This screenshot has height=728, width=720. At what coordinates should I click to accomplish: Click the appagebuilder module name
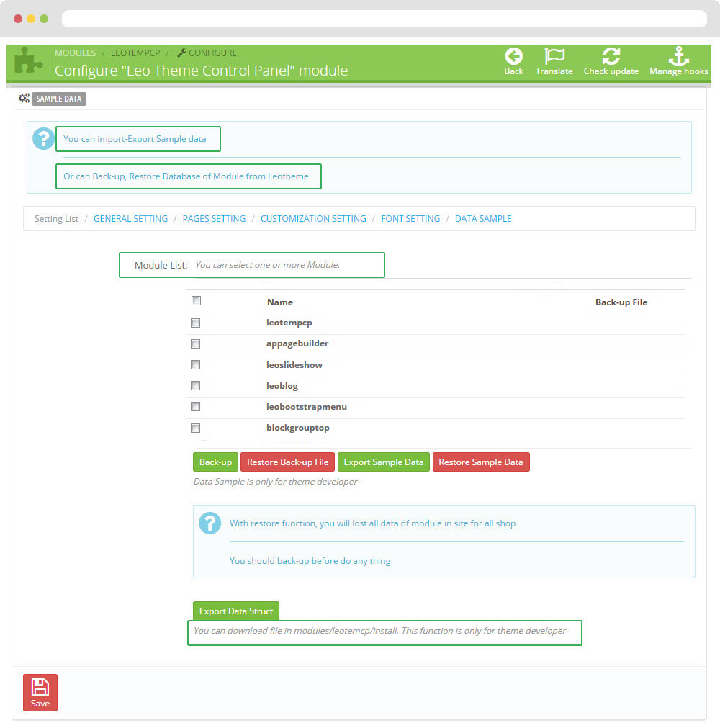point(297,343)
